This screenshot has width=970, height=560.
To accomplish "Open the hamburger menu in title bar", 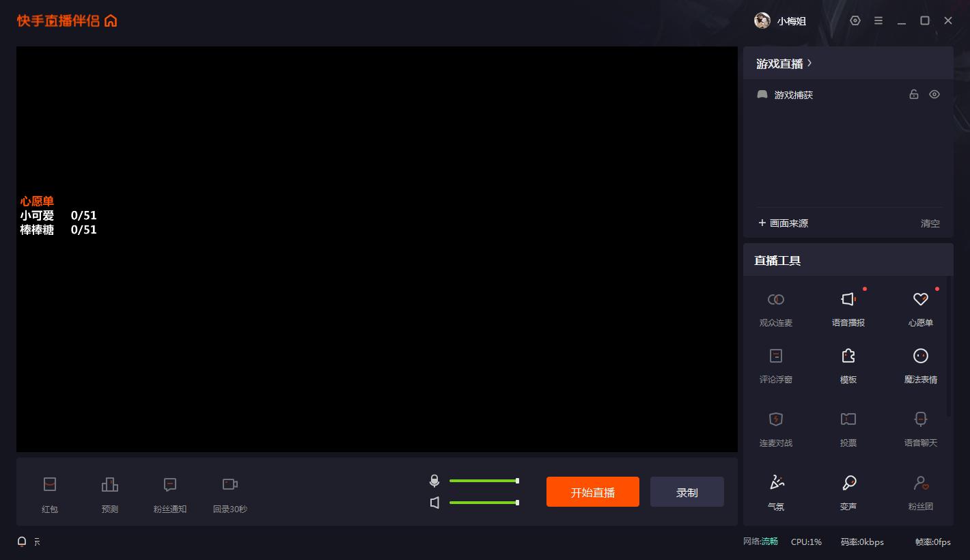I will point(878,20).
